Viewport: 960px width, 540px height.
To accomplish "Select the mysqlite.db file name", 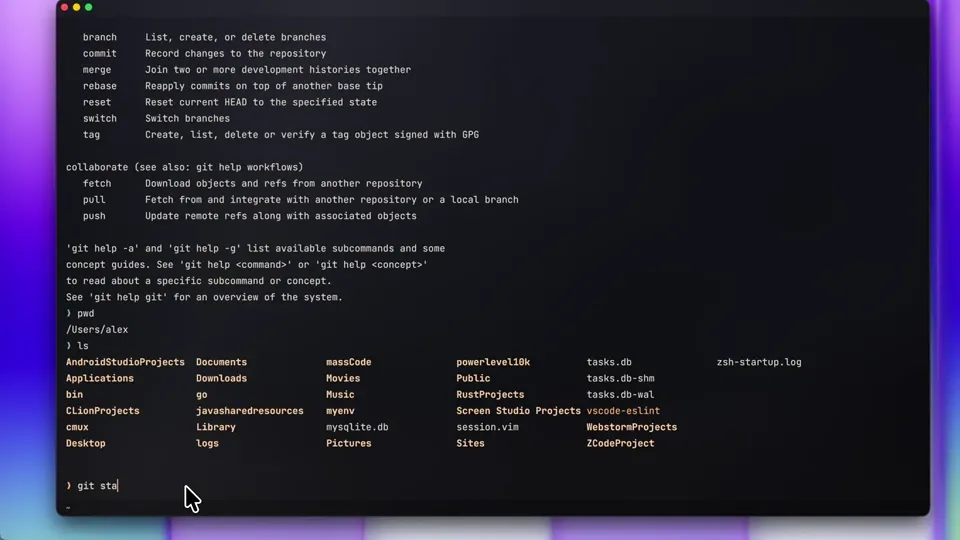I will (x=357, y=427).
